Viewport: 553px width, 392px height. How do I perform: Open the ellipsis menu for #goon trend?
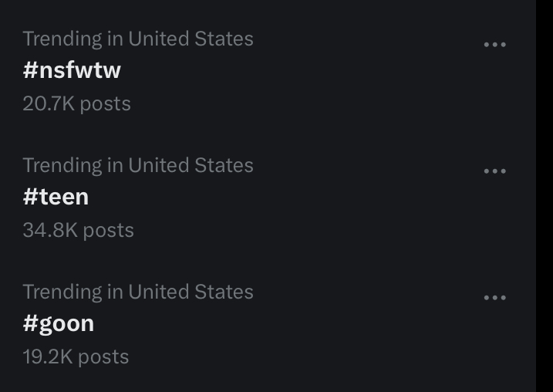[494, 298]
